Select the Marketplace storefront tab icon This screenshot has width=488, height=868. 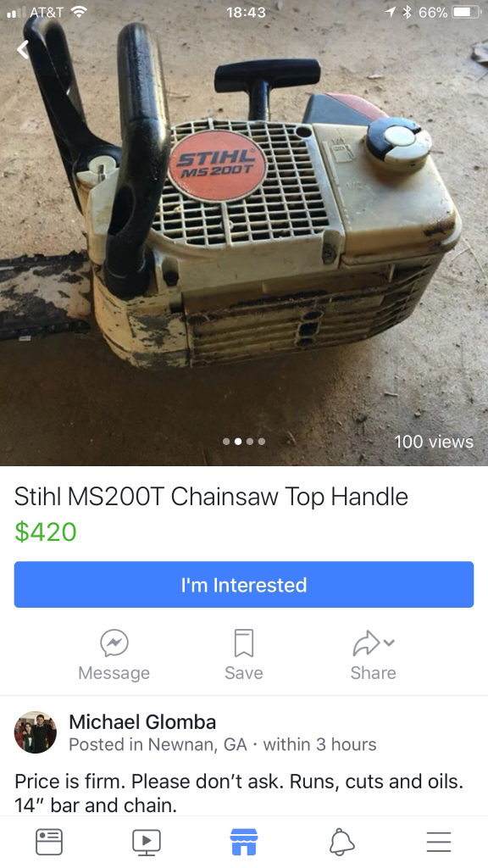pos(243,842)
